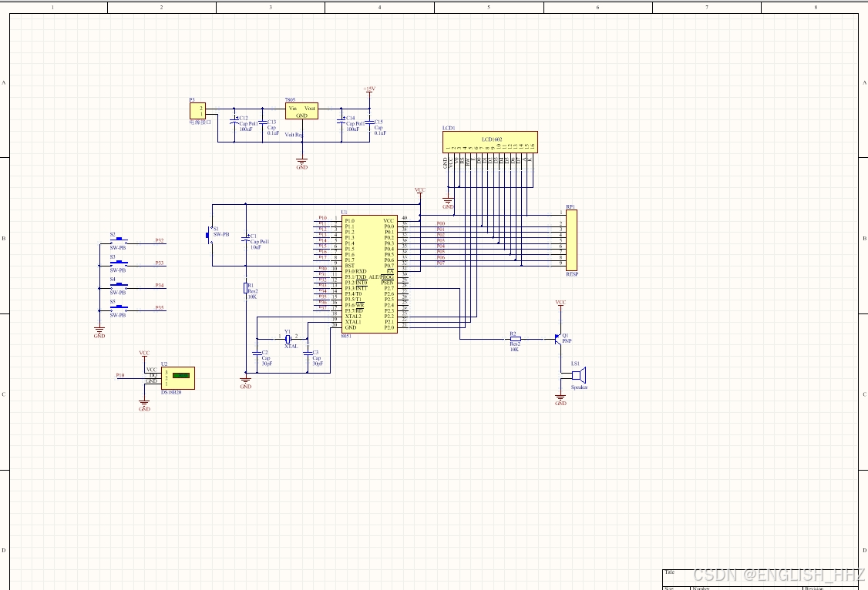The image size is (868, 590).
Task: Click the GND symbol under the speaker
Action: 560,400
